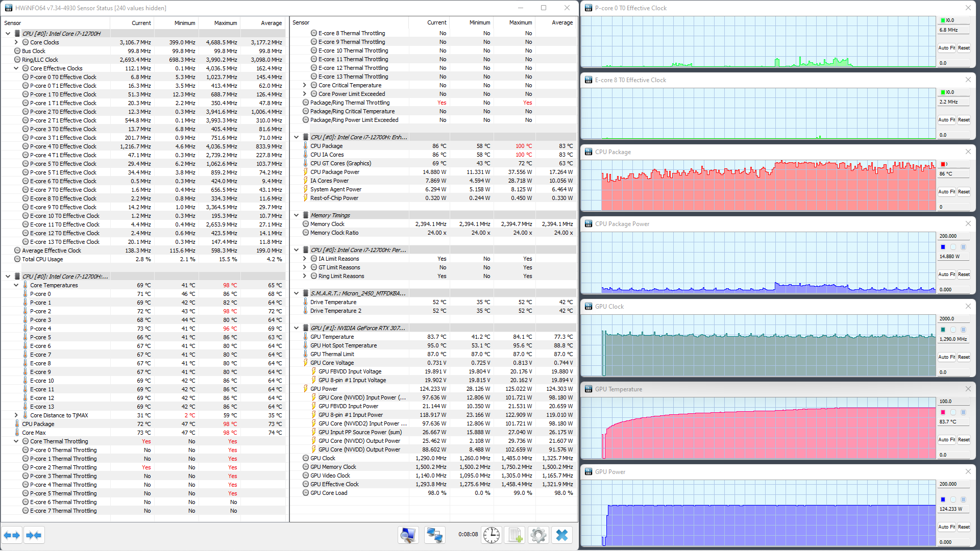Viewport: 980px width, 551px height.
Task: Click pink color swatch in GPU Temperature graph
Action: tap(943, 412)
